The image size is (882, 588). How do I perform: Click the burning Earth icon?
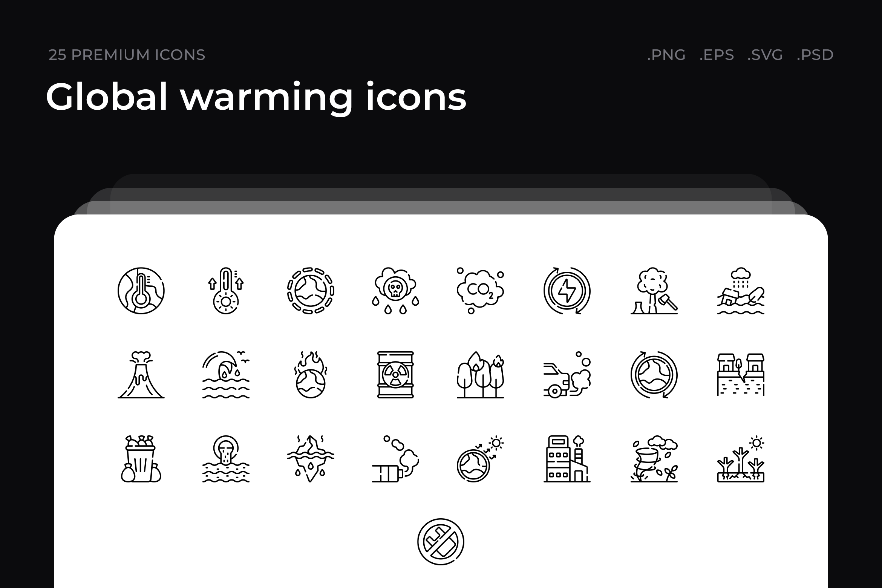click(311, 375)
